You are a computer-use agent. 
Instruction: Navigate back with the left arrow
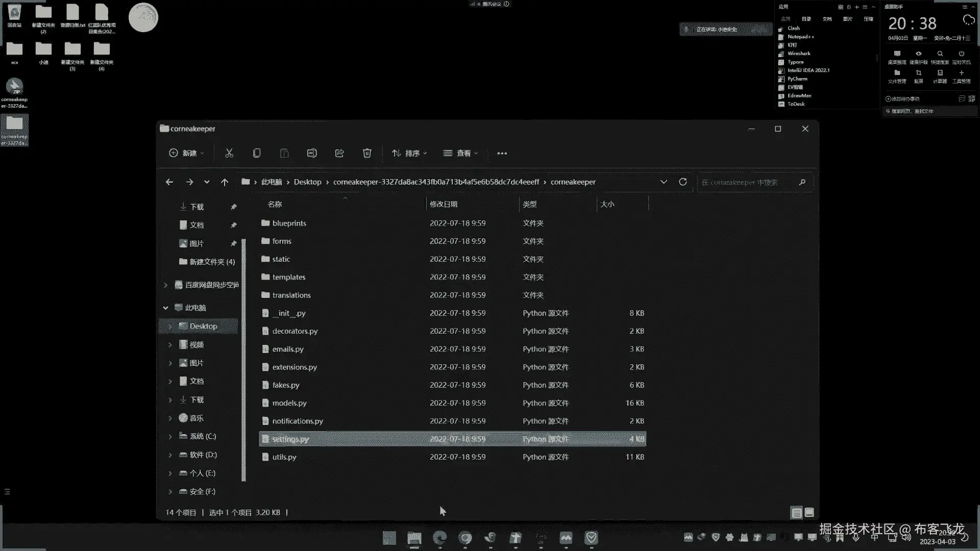(169, 182)
